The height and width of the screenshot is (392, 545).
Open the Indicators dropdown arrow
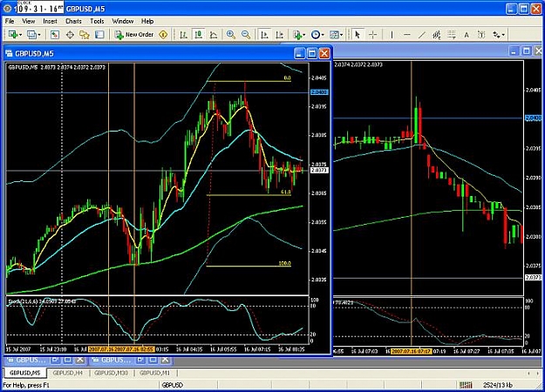[304, 35]
